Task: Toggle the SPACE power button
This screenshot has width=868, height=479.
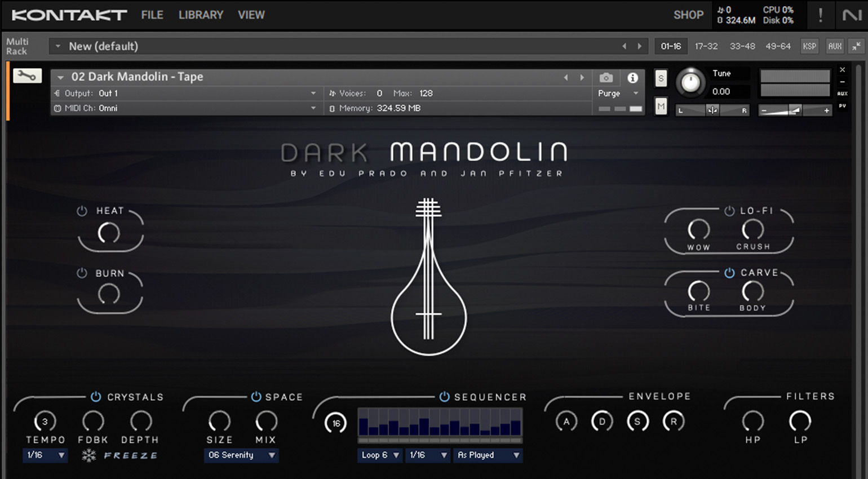Action: (256, 397)
